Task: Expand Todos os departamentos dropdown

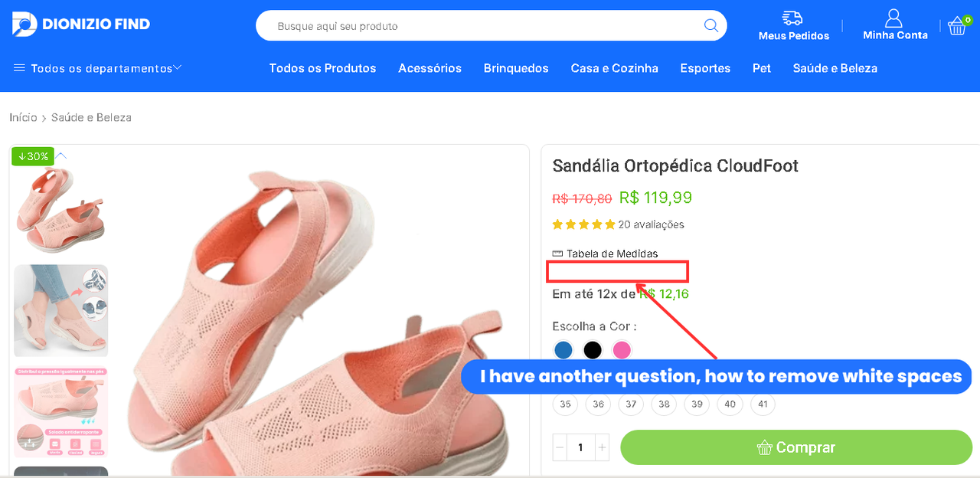Action: pos(97,68)
